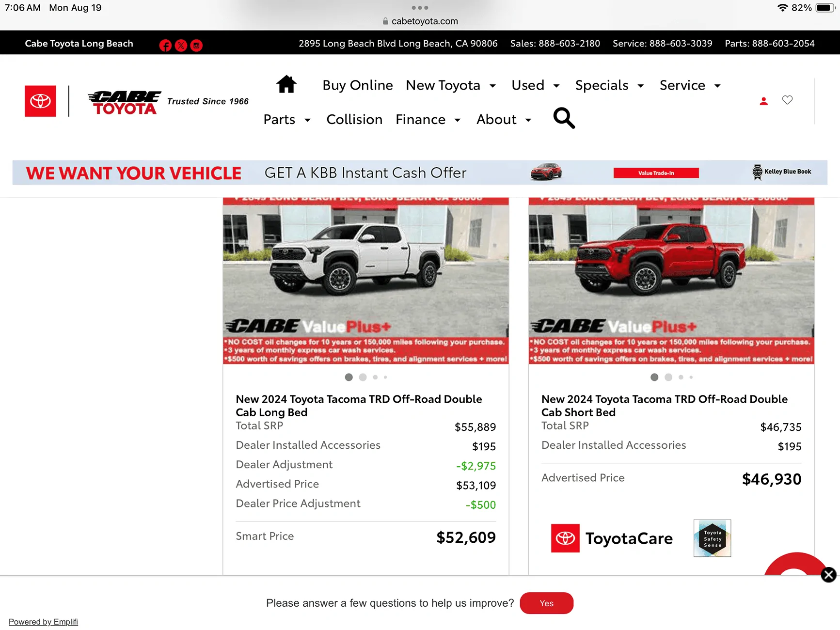Open the Instagram social icon
The width and height of the screenshot is (840, 630).
point(196,46)
